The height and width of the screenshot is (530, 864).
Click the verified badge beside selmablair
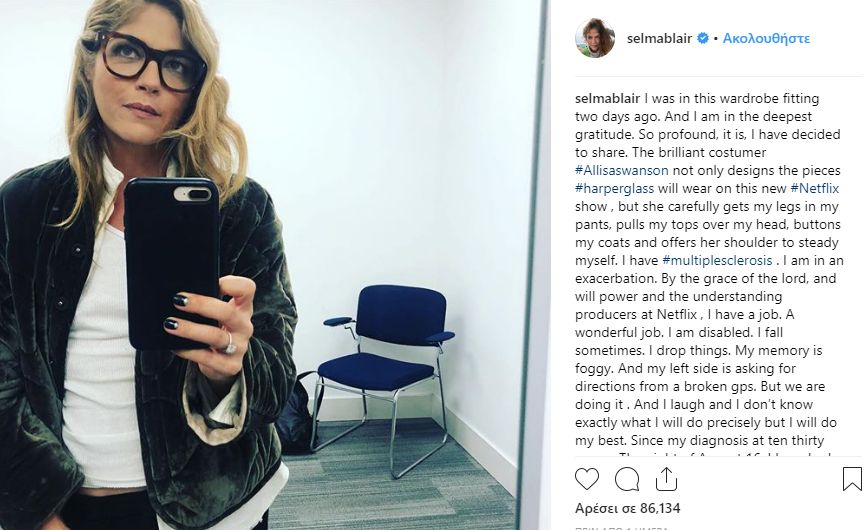click(703, 38)
